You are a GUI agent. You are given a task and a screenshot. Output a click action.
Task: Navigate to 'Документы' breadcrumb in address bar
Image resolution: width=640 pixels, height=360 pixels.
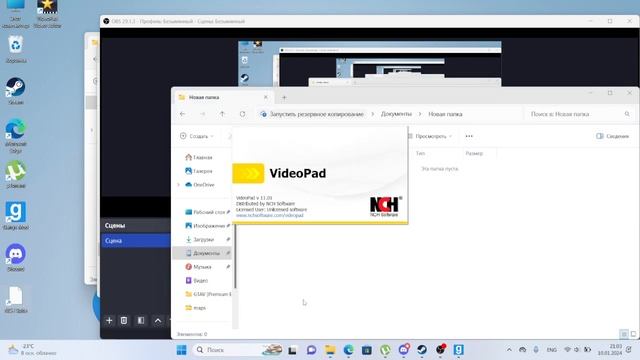pos(396,114)
